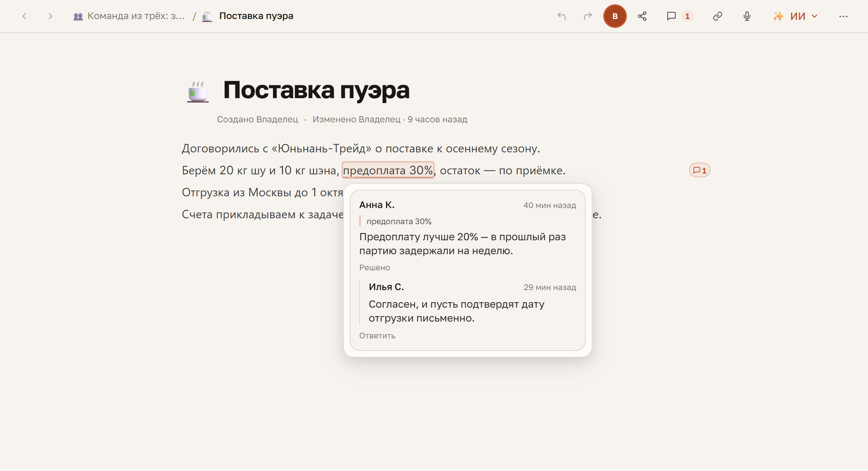Start voice input with the microphone
The height and width of the screenshot is (471, 868).
click(x=747, y=16)
